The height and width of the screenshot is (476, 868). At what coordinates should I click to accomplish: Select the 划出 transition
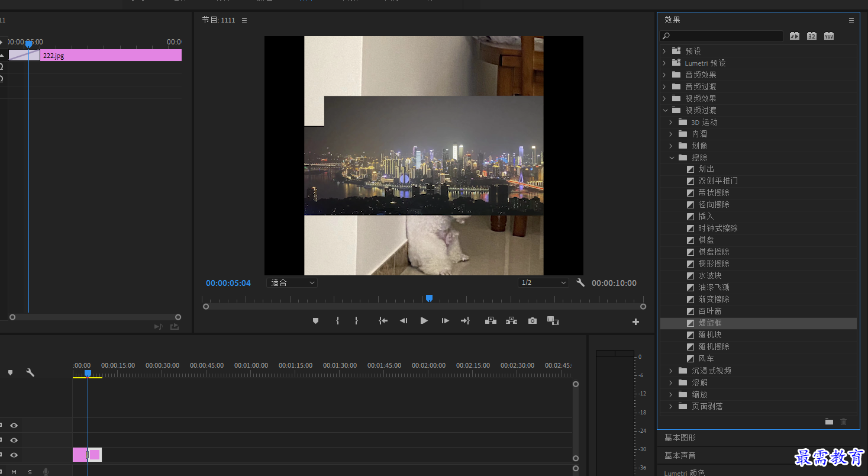coord(706,169)
